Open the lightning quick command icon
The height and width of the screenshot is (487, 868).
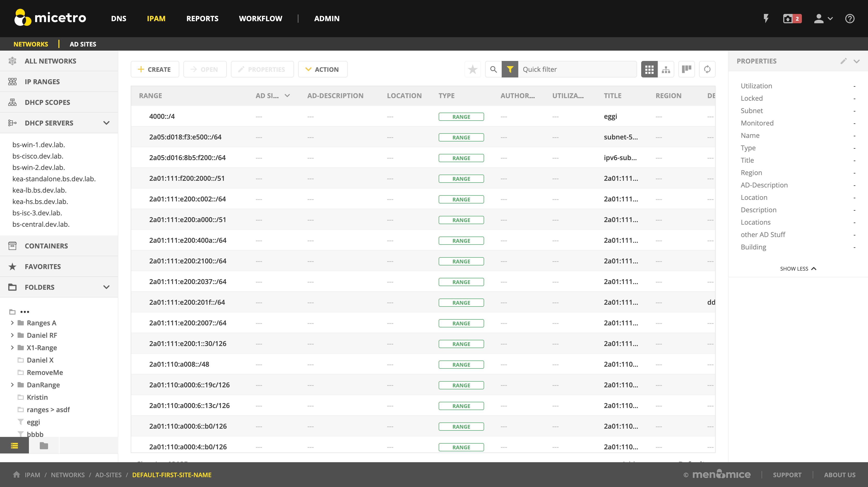[x=766, y=19]
